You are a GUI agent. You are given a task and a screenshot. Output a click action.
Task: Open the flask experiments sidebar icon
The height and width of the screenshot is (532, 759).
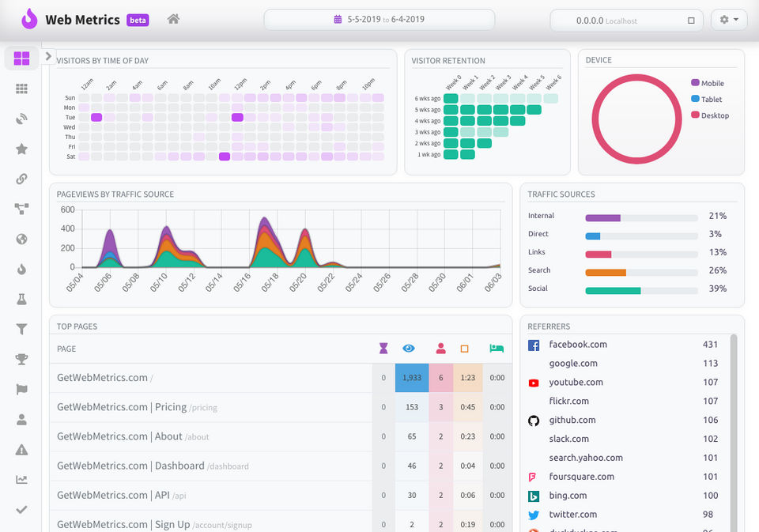coord(22,299)
